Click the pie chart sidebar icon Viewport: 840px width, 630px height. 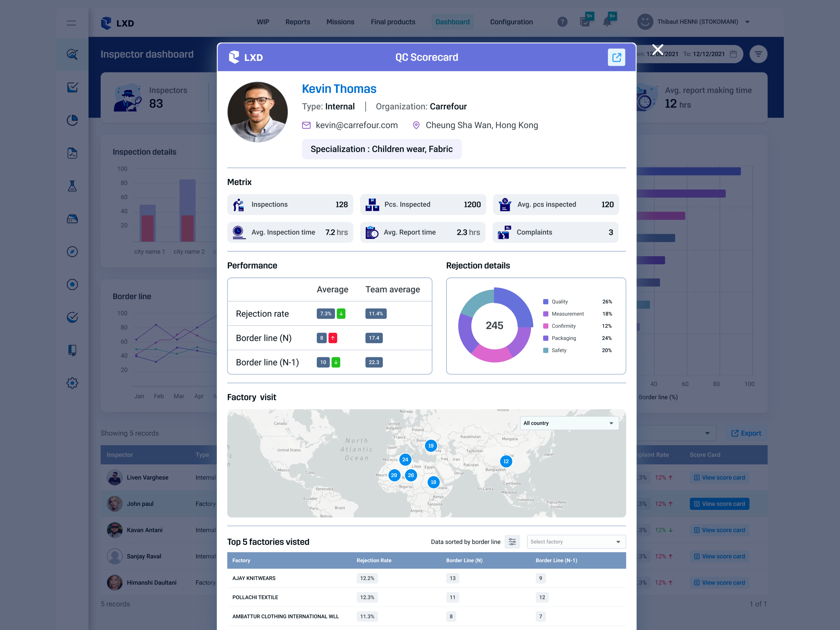(72, 120)
